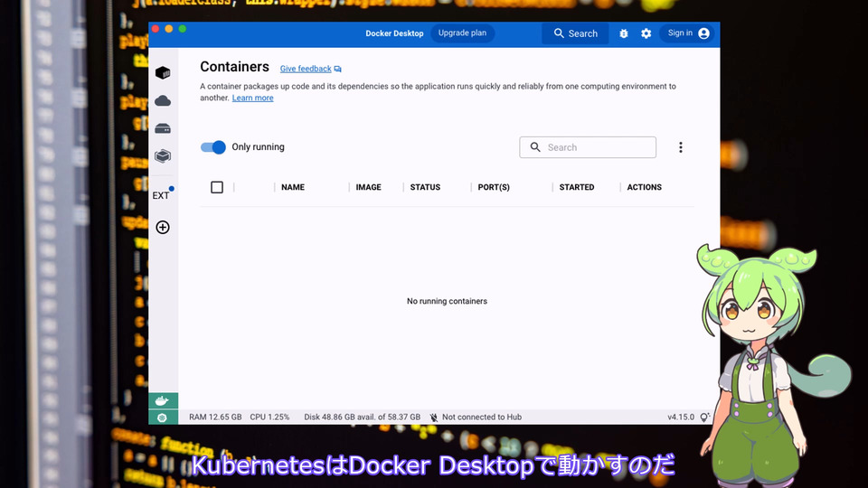Click the Kubernetes status icon in the bottom bar
The height and width of the screenshot is (488, 868).
point(163,418)
